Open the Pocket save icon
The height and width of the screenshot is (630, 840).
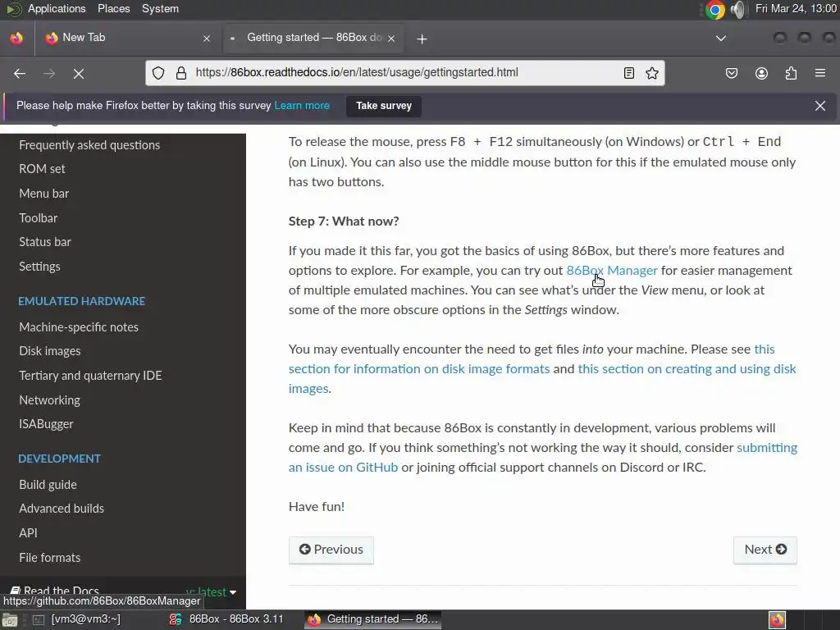tap(731, 73)
